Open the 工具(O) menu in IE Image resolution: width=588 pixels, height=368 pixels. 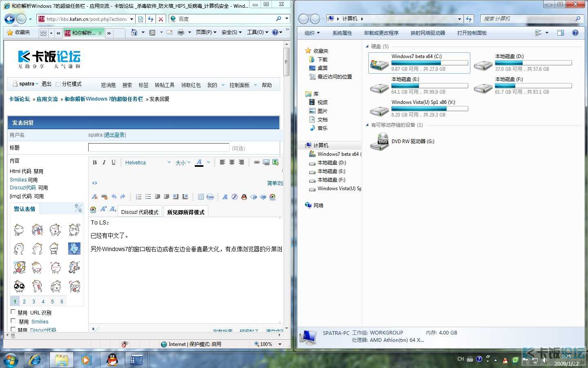coord(258,32)
